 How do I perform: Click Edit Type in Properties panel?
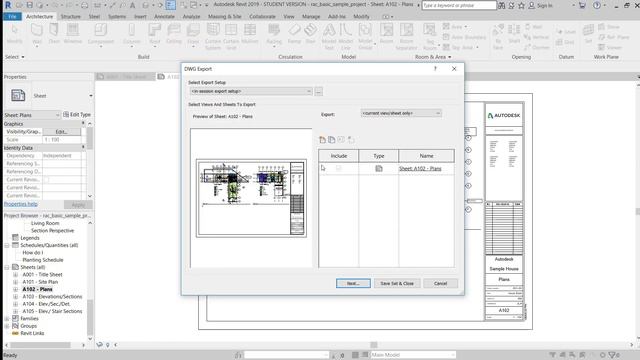[77, 115]
